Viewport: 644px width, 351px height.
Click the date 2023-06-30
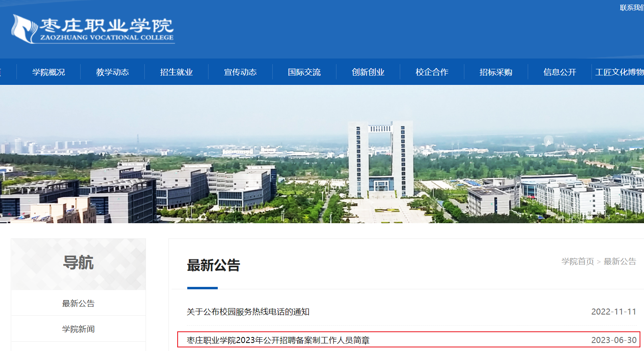[x=614, y=340]
